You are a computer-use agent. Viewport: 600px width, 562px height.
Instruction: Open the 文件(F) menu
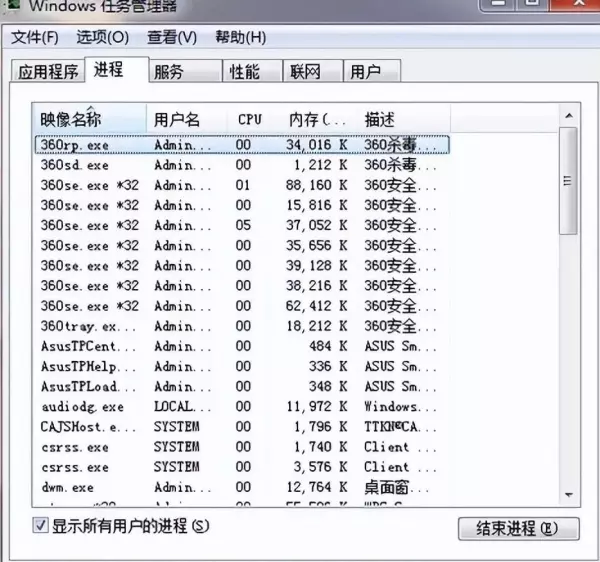tap(34, 37)
